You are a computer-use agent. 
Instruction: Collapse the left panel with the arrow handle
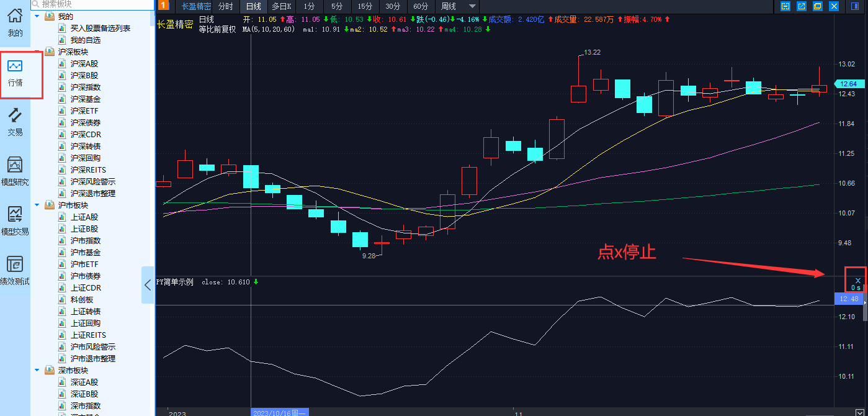tap(148, 285)
